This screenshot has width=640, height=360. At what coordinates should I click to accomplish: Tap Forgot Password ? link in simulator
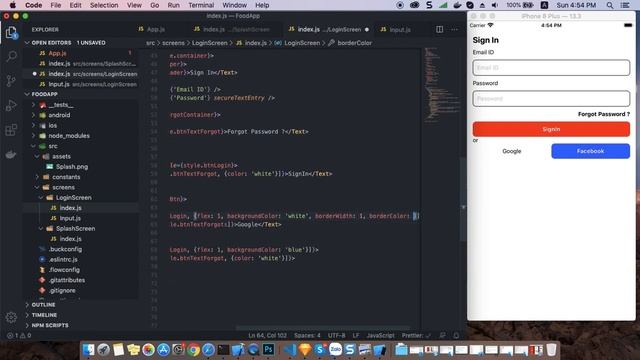coord(604,114)
